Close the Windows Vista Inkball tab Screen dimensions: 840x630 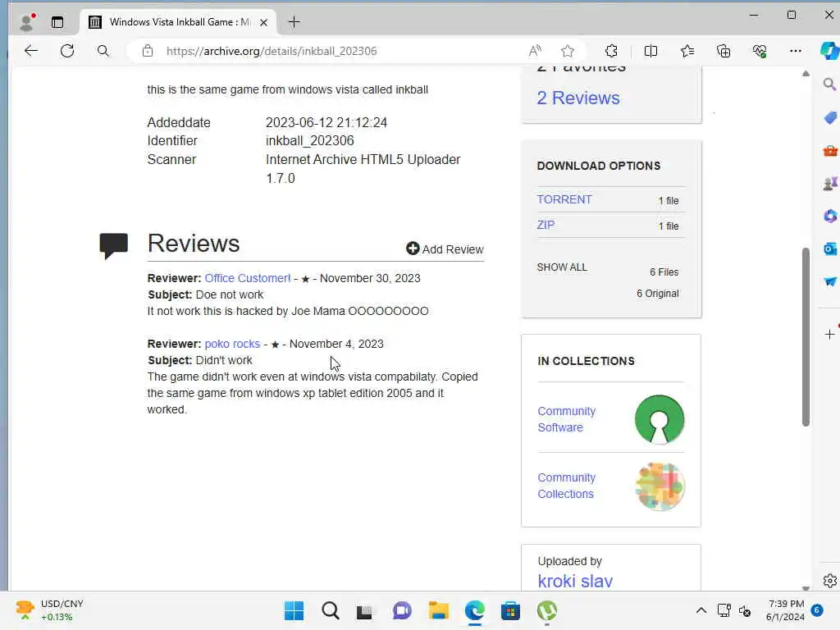coord(263,22)
